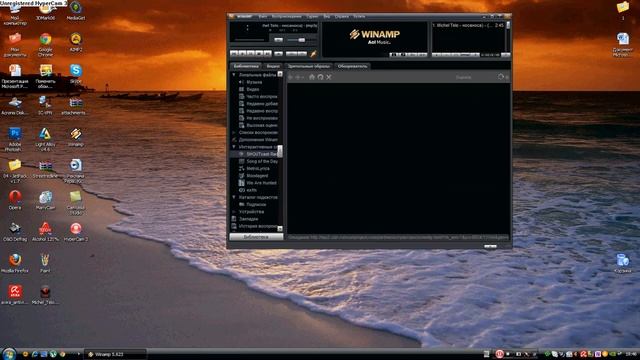Open the Skype desktop icon
Screen dimensions: 640x360
(76, 73)
